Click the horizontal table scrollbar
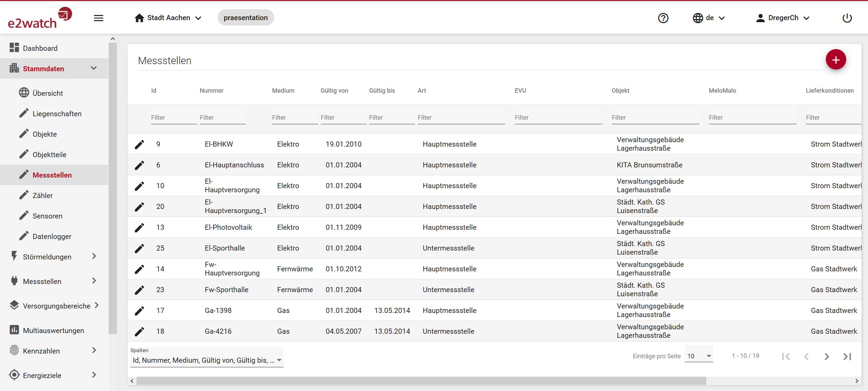This screenshot has height=391, width=868. coord(421,381)
